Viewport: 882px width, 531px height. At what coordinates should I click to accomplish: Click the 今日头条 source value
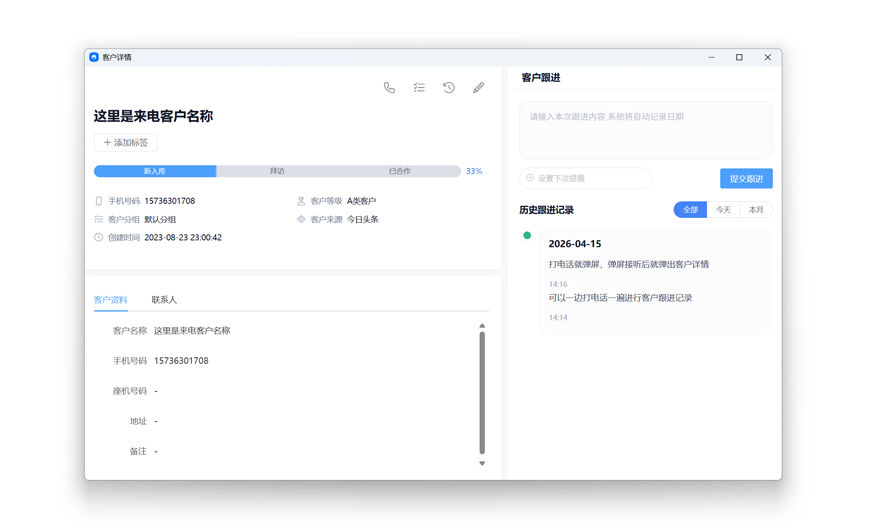(x=362, y=219)
